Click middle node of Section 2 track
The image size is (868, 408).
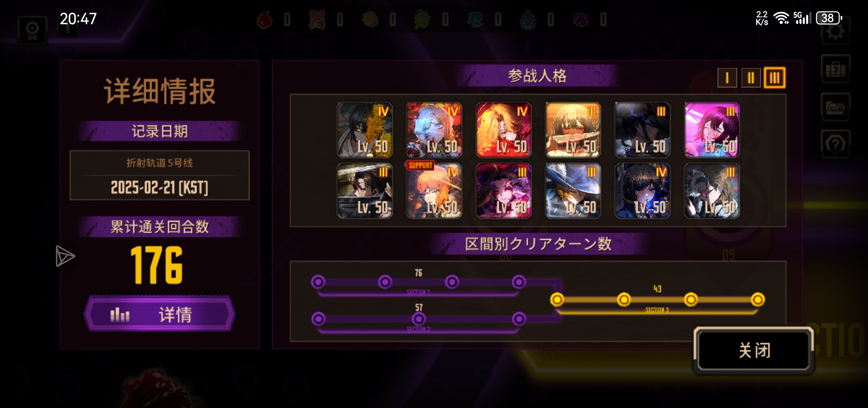[x=418, y=319]
